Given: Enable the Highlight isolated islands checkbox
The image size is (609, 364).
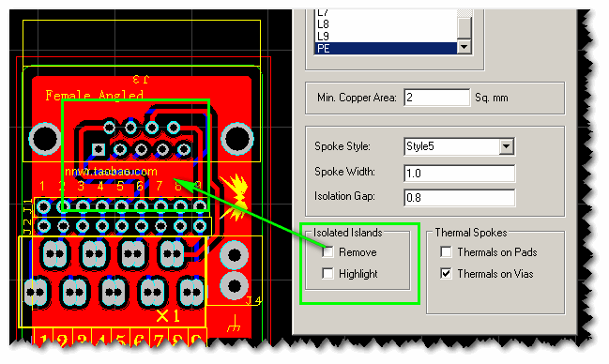Looking at the screenshot, I should coord(327,274).
